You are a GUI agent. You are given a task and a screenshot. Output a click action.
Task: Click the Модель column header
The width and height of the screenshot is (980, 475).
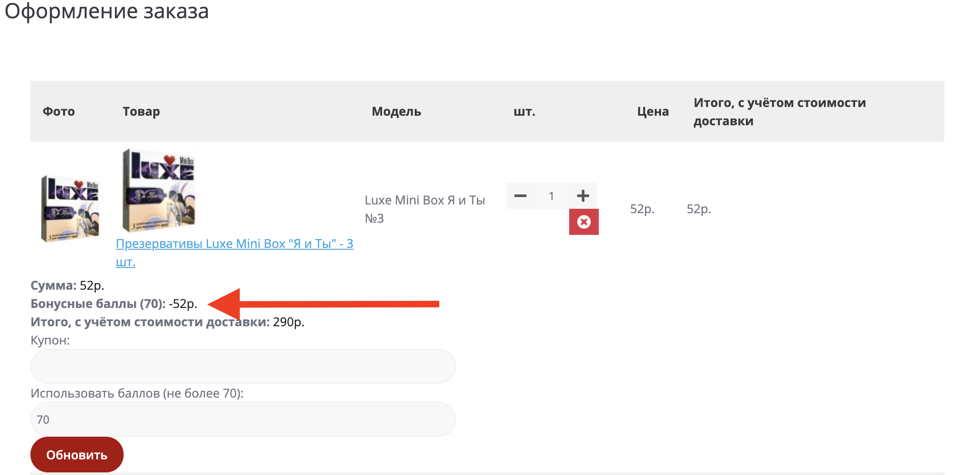click(396, 111)
